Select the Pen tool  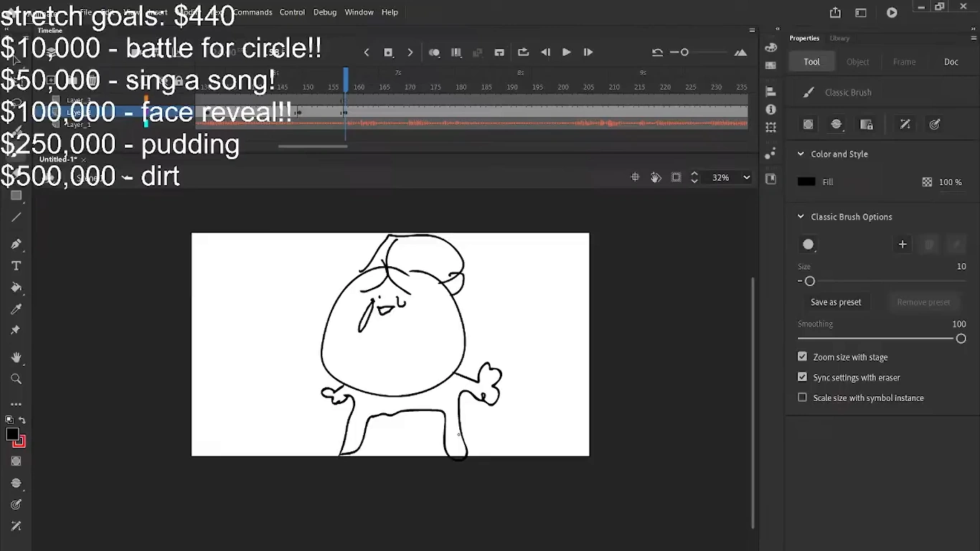point(16,244)
